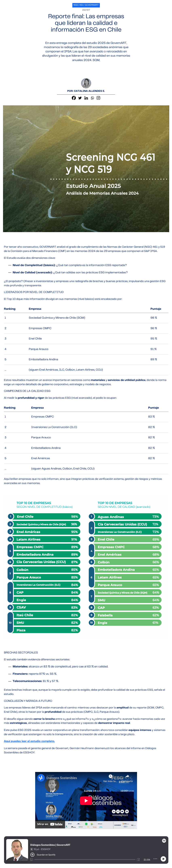Image resolution: width=172 pixels, height=868 pixels.
Task: Click the Spotify podcast progress bar
Action: (84, 860)
